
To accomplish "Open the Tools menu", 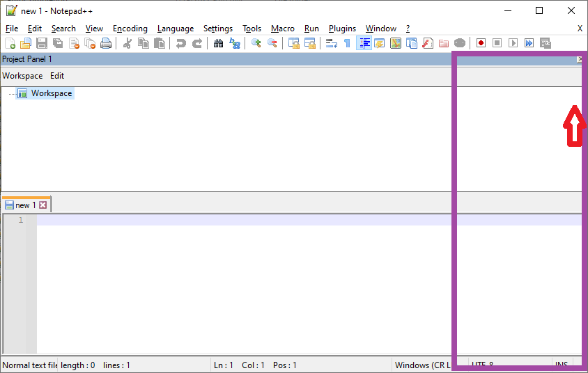I will tap(252, 29).
